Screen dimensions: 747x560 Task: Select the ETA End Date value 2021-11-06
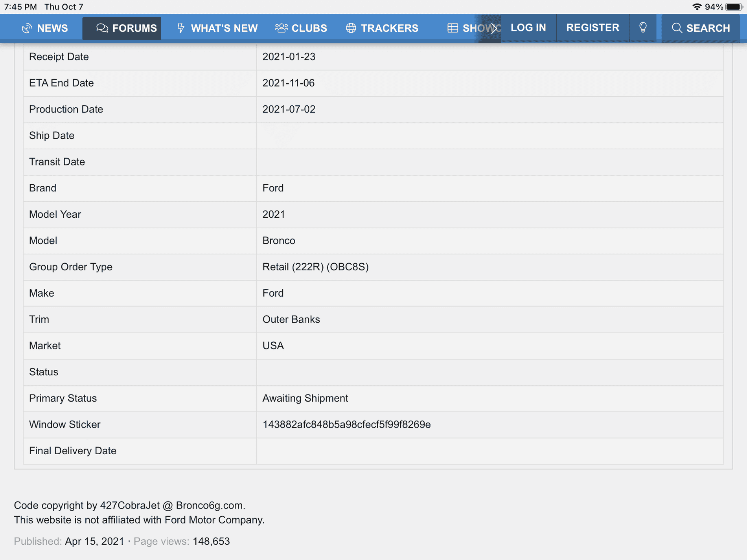click(x=289, y=83)
